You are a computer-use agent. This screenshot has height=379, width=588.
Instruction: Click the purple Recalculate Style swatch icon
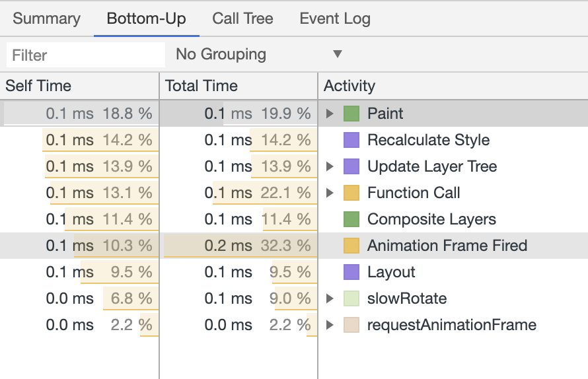pyautogui.click(x=351, y=140)
